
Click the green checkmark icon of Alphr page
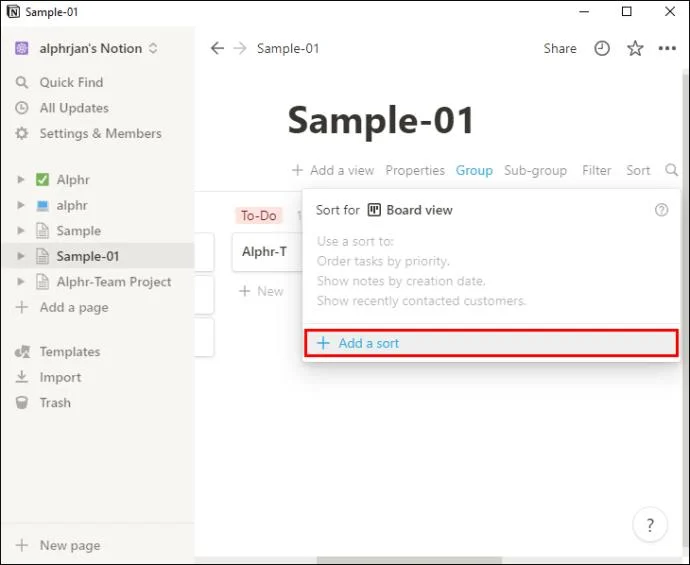[x=42, y=180]
